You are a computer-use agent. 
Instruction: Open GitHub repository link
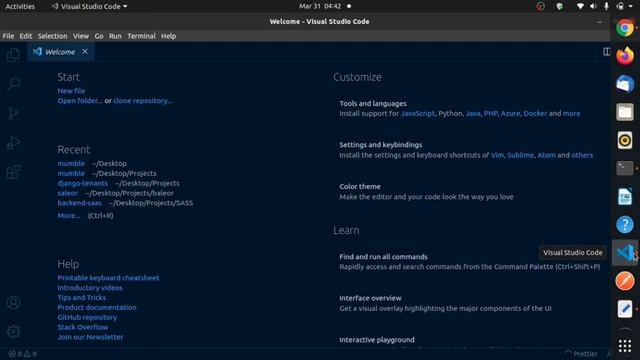(87, 317)
